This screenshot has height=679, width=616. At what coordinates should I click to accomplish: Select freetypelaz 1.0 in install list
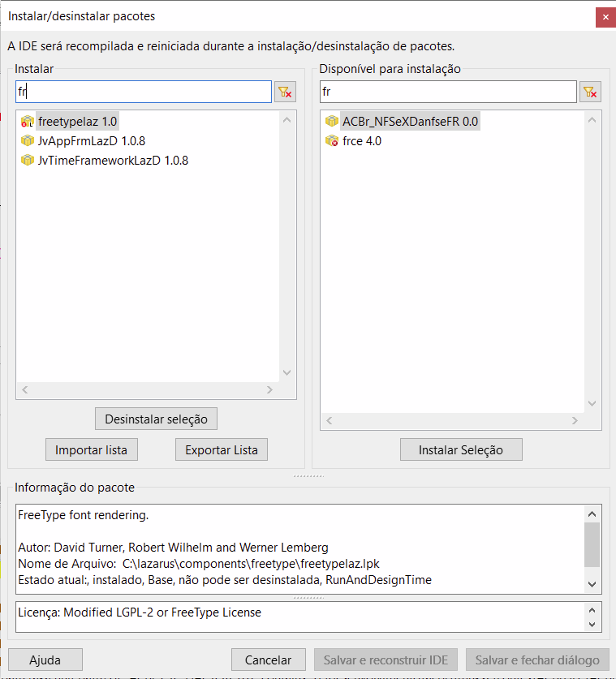coord(78,122)
